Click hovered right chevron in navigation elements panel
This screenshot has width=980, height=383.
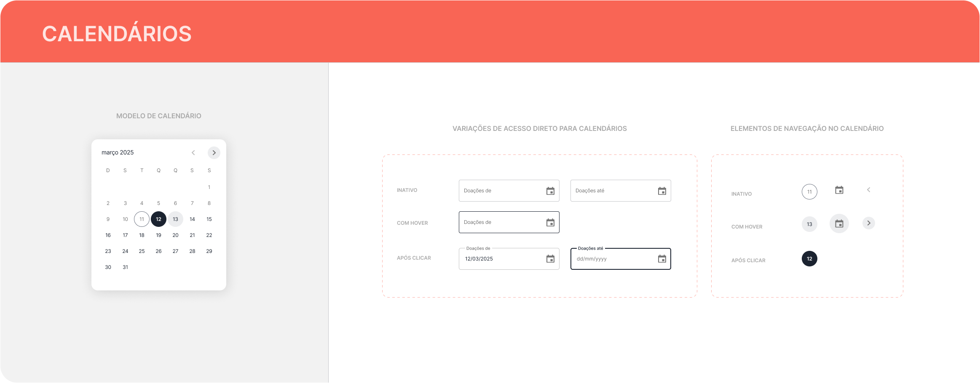click(868, 223)
